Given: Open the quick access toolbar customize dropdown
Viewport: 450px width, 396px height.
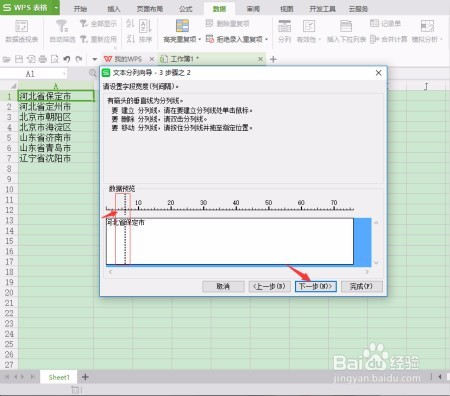Looking at the screenshot, I should point(95,59).
